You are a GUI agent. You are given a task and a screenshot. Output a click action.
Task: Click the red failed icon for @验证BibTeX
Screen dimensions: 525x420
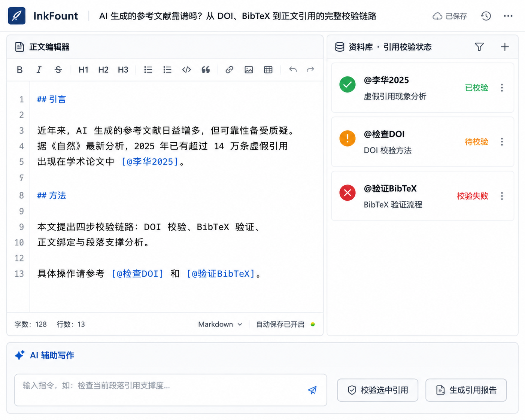[348, 192]
